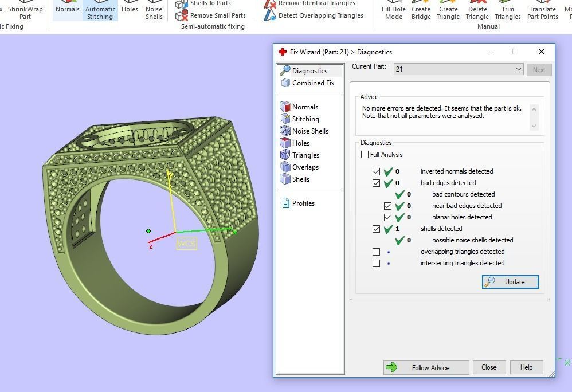Click the Follow Advice button
Viewport: 572px width, 392px height.
click(x=426, y=367)
